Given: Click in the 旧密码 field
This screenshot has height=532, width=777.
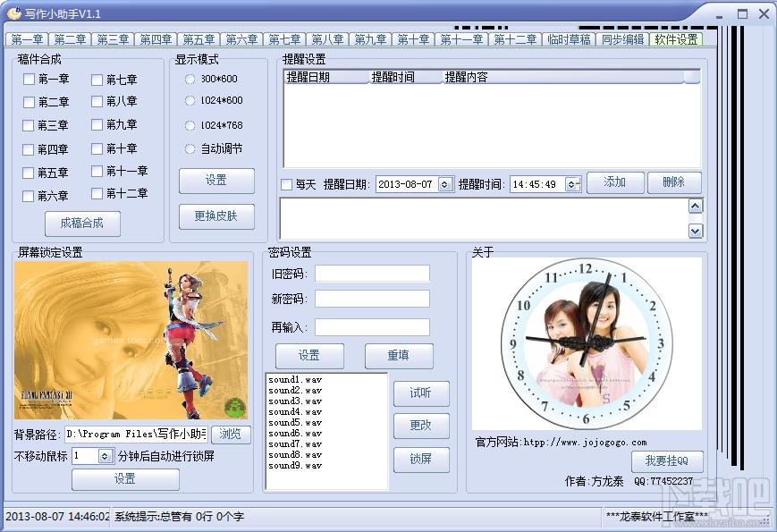Looking at the screenshot, I should pyautogui.click(x=372, y=274).
